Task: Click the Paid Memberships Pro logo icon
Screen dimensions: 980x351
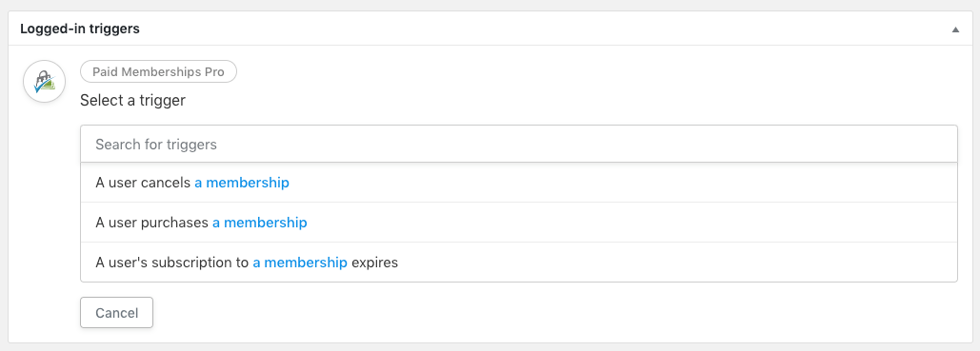Action: (45, 82)
